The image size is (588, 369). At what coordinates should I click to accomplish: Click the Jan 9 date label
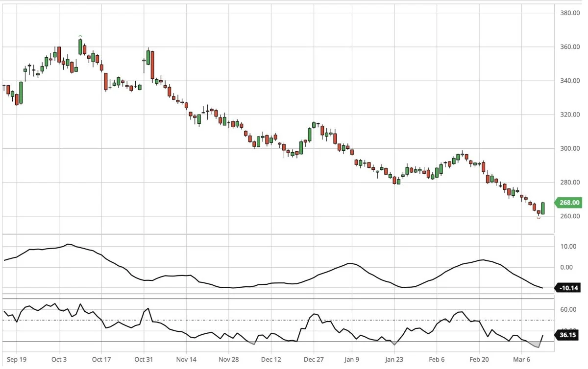(x=352, y=359)
